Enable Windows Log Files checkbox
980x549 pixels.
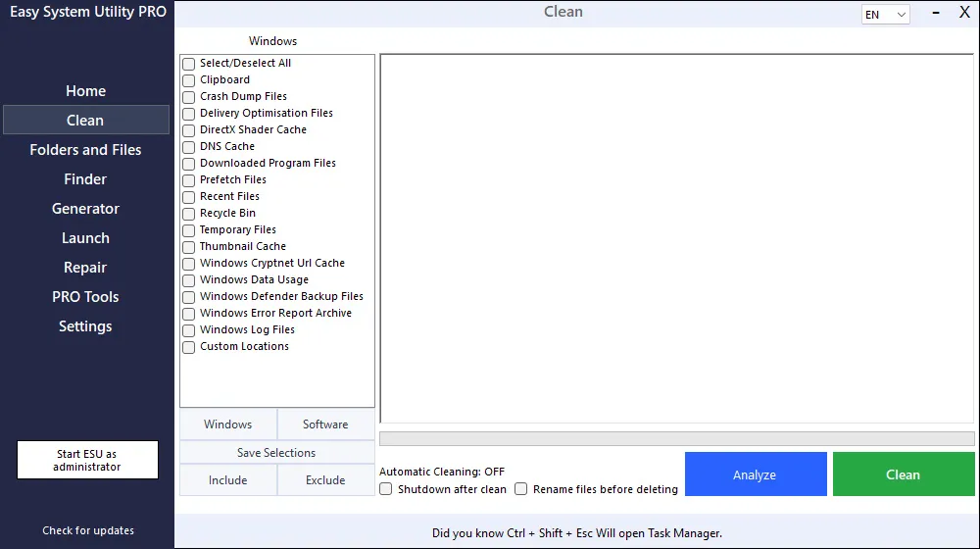(x=189, y=330)
